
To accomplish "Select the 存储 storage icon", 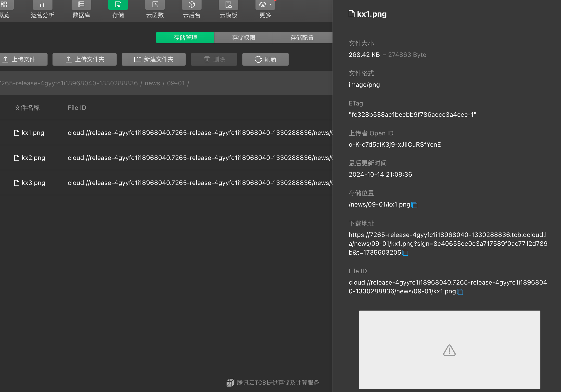I will tap(118, 5).
